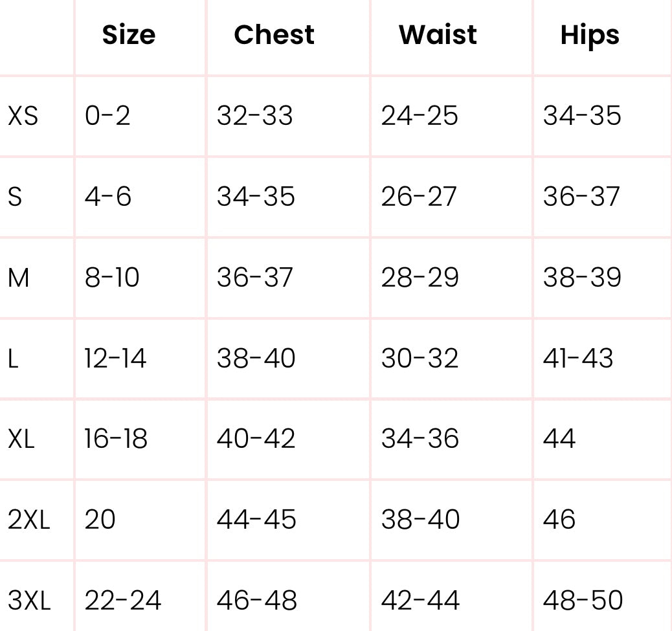Viewport: 672px width, 631px height.
Task: Click the 3XL row label
Action: 29,600
